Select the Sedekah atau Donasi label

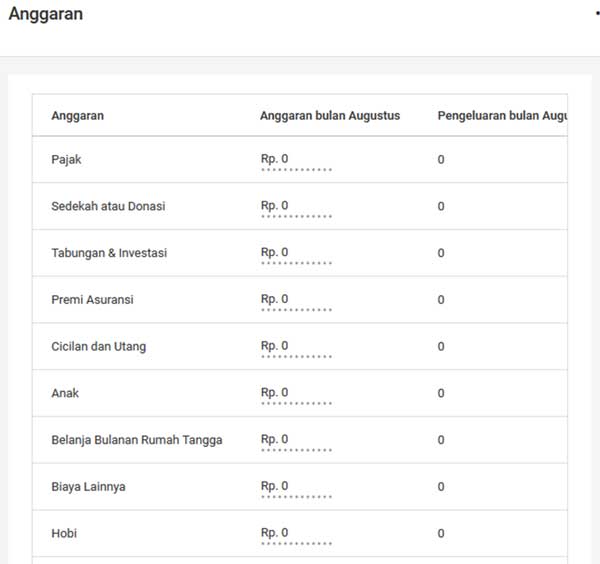click(x=108, y=207)
